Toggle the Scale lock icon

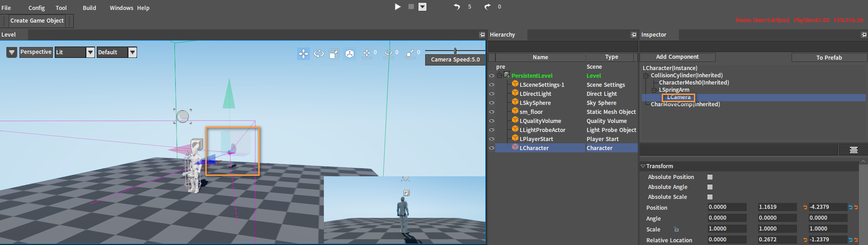676,230
